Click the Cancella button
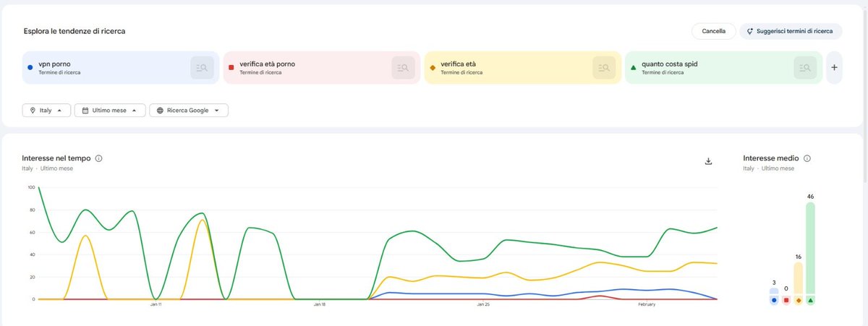 pyautogui.click(x=714, y=31)
